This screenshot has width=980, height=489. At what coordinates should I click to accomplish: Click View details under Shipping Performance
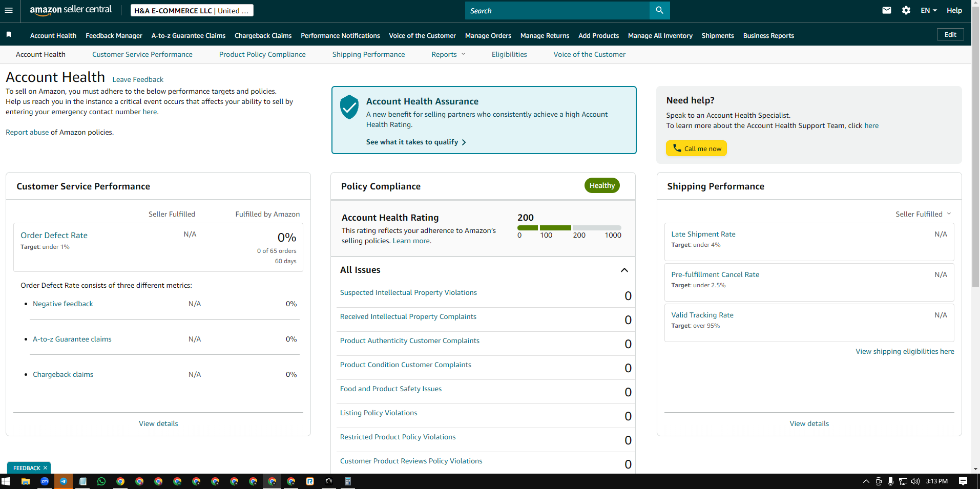(x=809, y=423)
